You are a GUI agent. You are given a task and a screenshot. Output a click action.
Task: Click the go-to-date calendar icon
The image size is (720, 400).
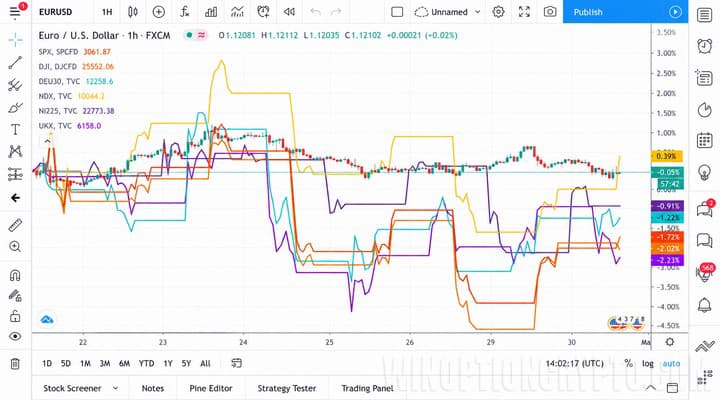tap(236, 363)
